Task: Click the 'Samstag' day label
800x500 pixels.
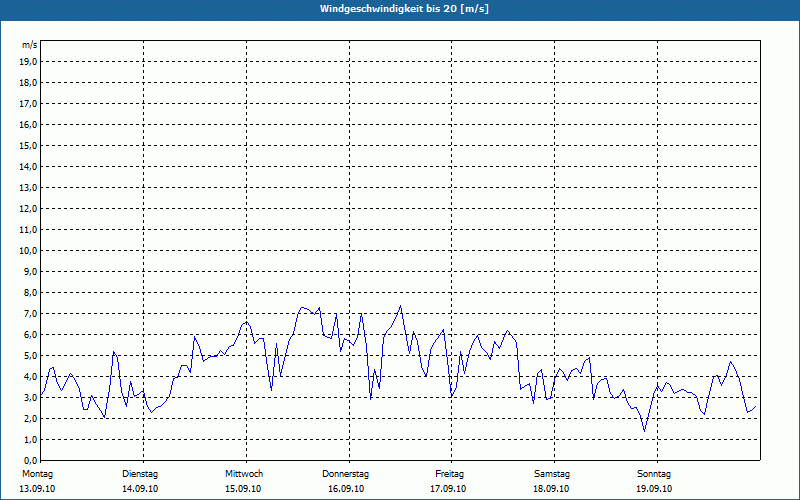Action: pos(552,474)
